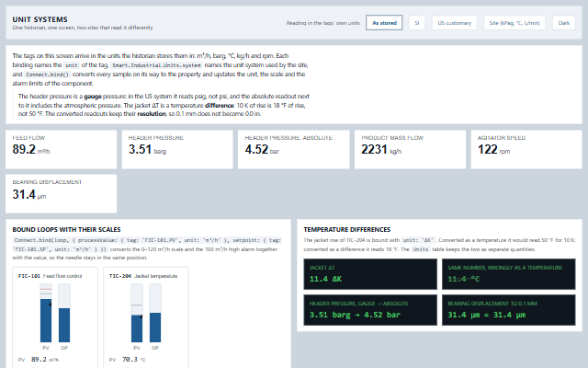Open the Header Pressure 3.51 barg card
This screenshot has height=368, width=588.
tap(177, 149)
